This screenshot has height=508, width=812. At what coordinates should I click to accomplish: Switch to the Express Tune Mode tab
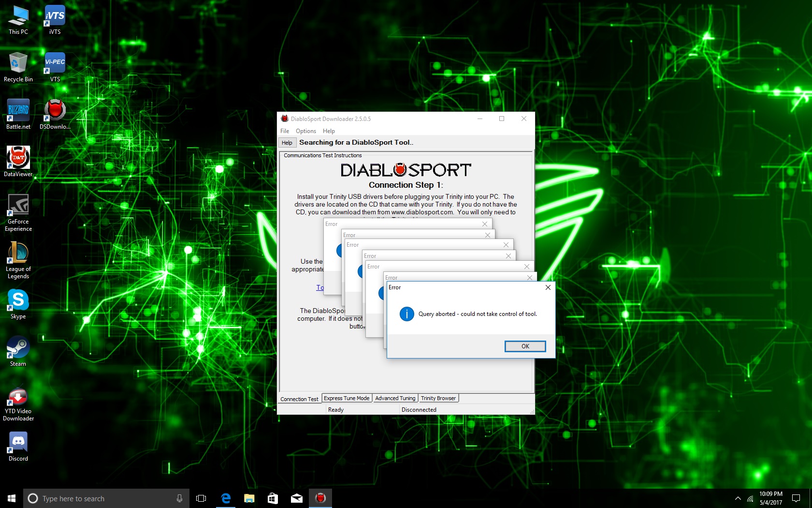pos(347,398)
